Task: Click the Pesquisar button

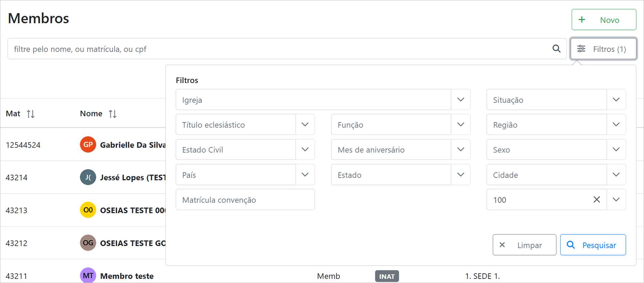Action: pos(593,245)
